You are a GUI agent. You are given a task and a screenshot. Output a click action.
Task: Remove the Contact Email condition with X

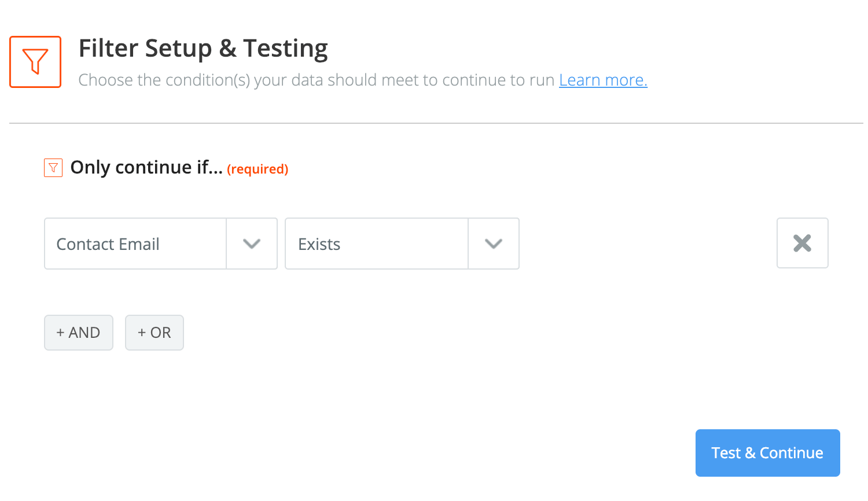(802, 244)
